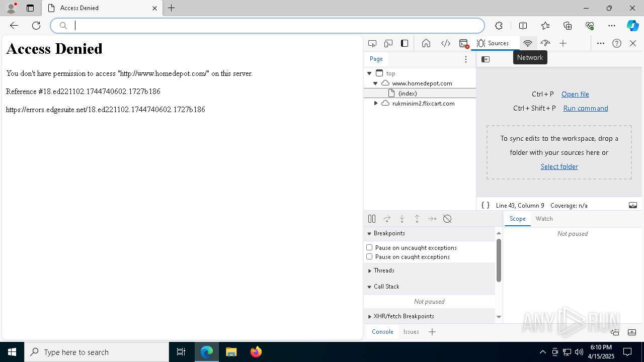Click the debugger pane scrollbar thumb

499,260
